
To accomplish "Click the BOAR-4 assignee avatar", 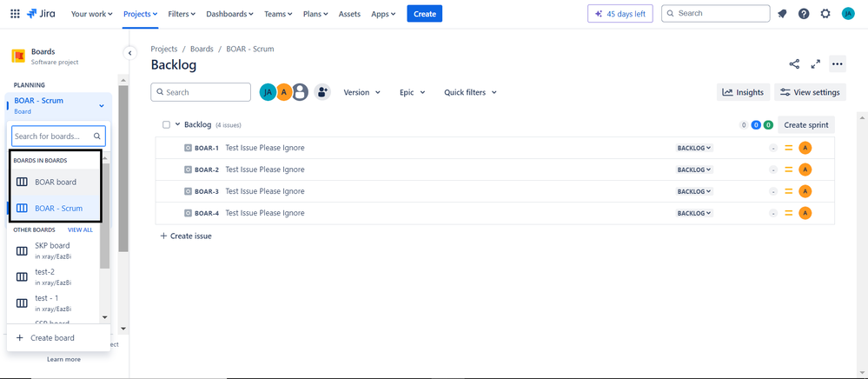I will click(805, 213).
